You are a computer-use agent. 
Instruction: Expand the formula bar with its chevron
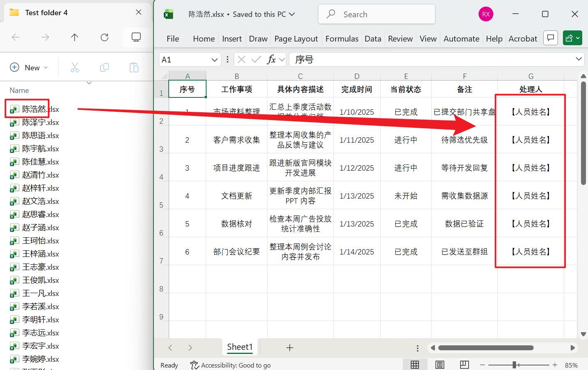(579, 59)
